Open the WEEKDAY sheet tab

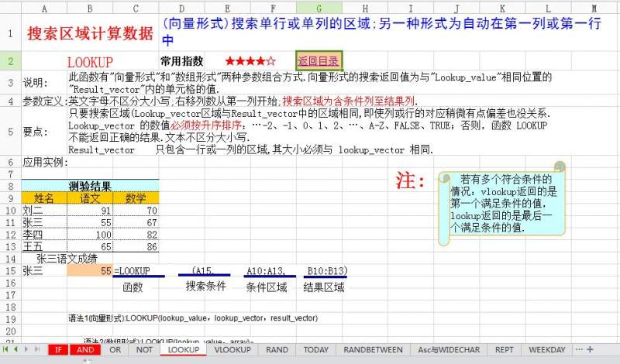[547, 350]
